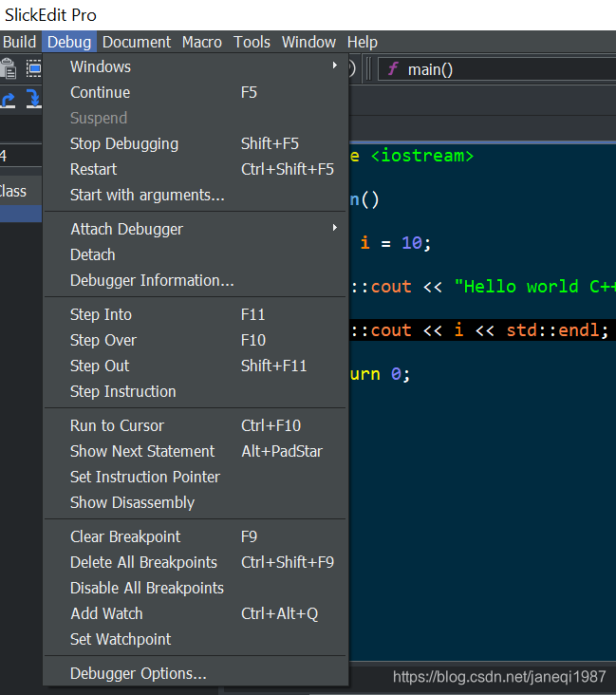This screenshot has height=695, width=616.
Task: Open the Tools menu
Action: click(252, 42)
